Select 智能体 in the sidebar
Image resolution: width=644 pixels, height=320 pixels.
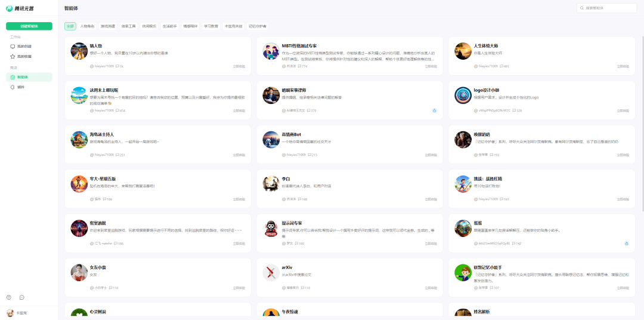pyautogui.click(x=29, y=77)
